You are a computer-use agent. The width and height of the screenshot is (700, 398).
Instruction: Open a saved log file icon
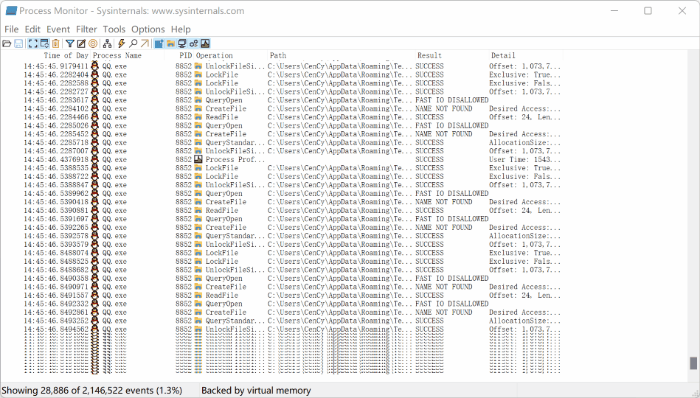(7, 43)
